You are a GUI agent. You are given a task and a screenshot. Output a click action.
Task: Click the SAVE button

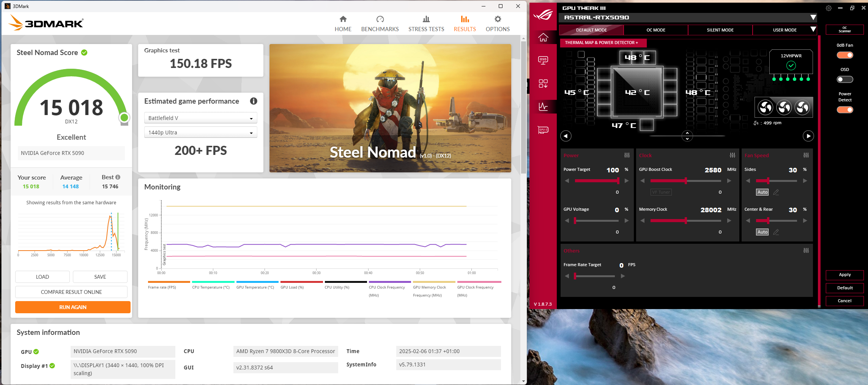coord(100,277)
